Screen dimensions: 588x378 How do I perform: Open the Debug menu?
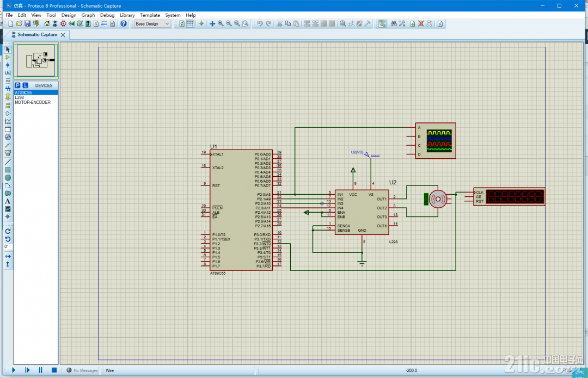(107, 15)
